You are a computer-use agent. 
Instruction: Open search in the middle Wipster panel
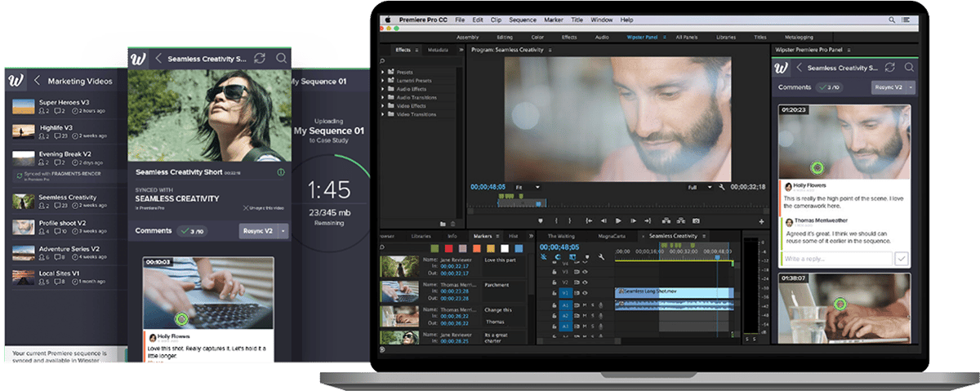(x=281, y=59)
